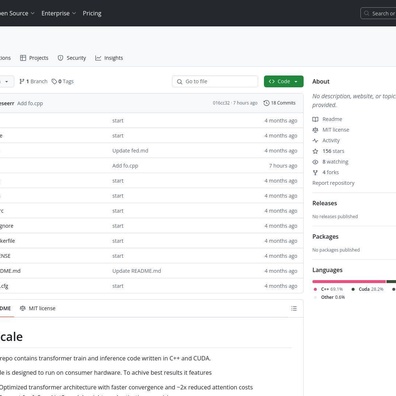Click the search box in header
The image size is (396, 396).
(378, 13)
